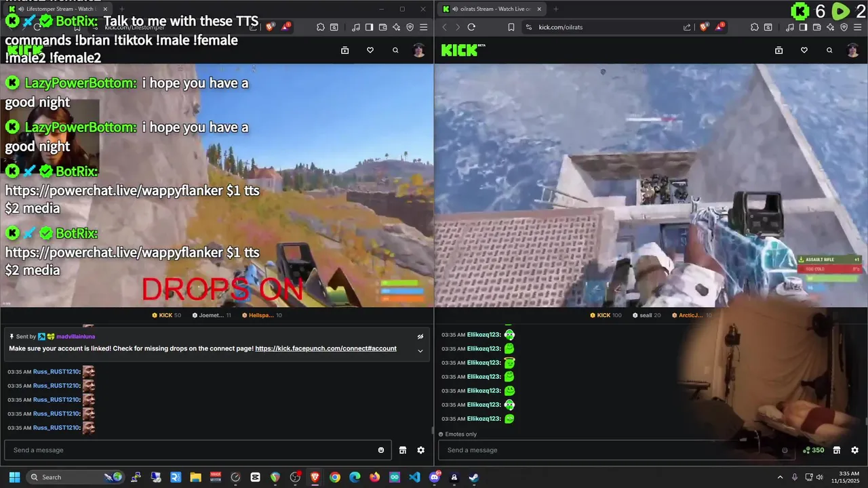Collapse the pinned message chevron
The height and width of the screenshot is (488, 868).
coord(420,350)
